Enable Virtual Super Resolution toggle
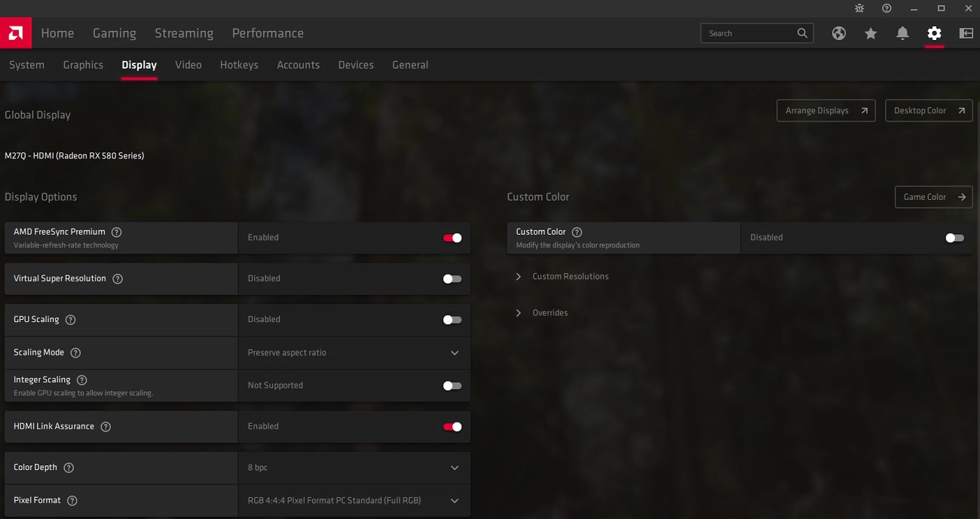Image resolution: width=980 pixels, height=519 pixels. (x=452, y=278)
